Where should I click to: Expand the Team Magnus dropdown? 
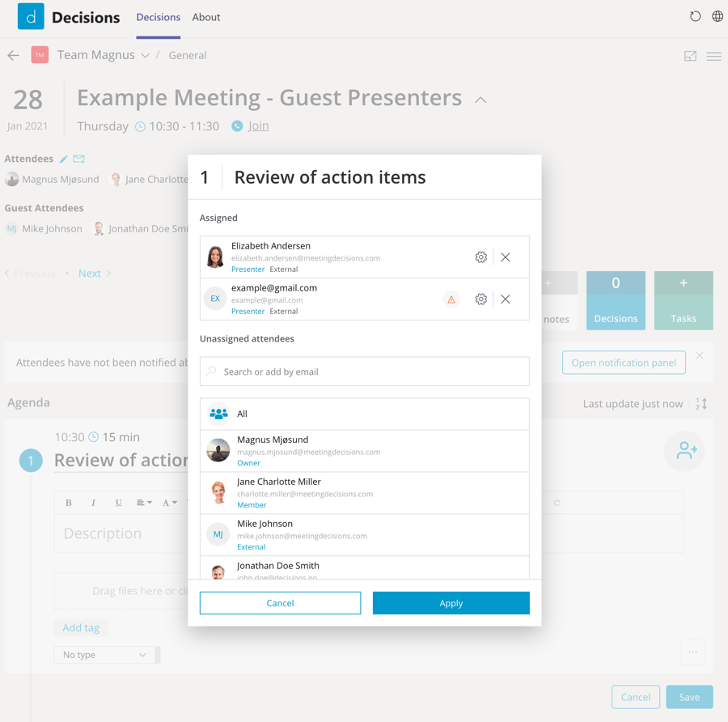145,55
